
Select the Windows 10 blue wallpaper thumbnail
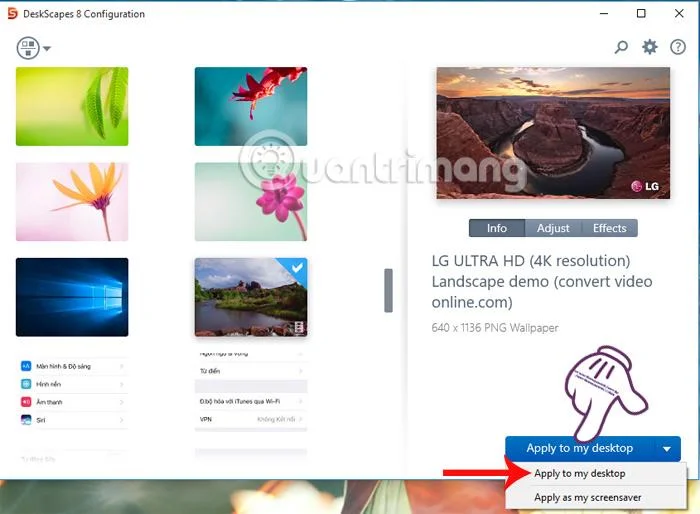pyautogui.click(x=72, y=297)
